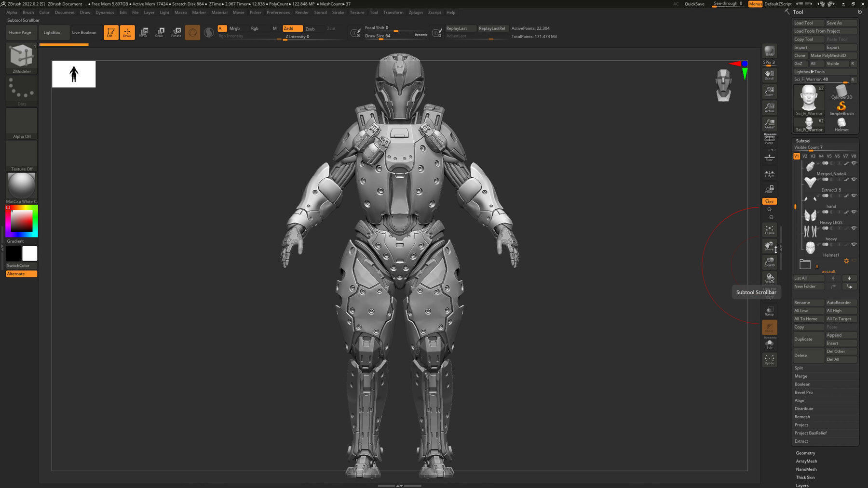The height and width of the screenshot is (488, 868).
Task: Select the Move transform tool in top shelf
Action: click(143, 32)
